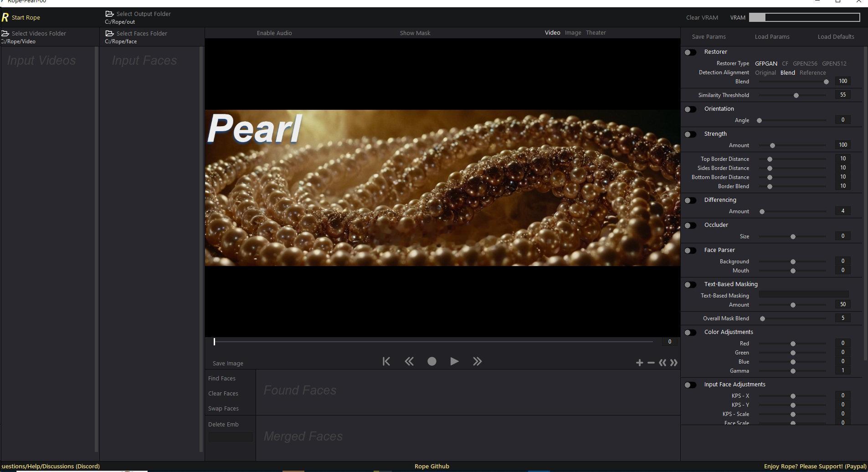Image resolution: width=868 pixels, height=472 pixels.
Task: Add a marker with the plus icon
Action: click(640, 363)
